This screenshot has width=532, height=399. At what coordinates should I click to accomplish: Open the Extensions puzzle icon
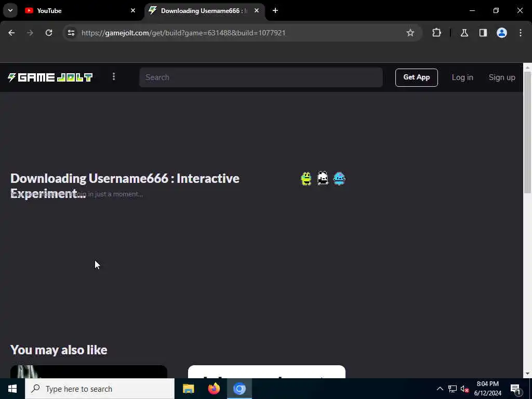click(x=436, y=33)
